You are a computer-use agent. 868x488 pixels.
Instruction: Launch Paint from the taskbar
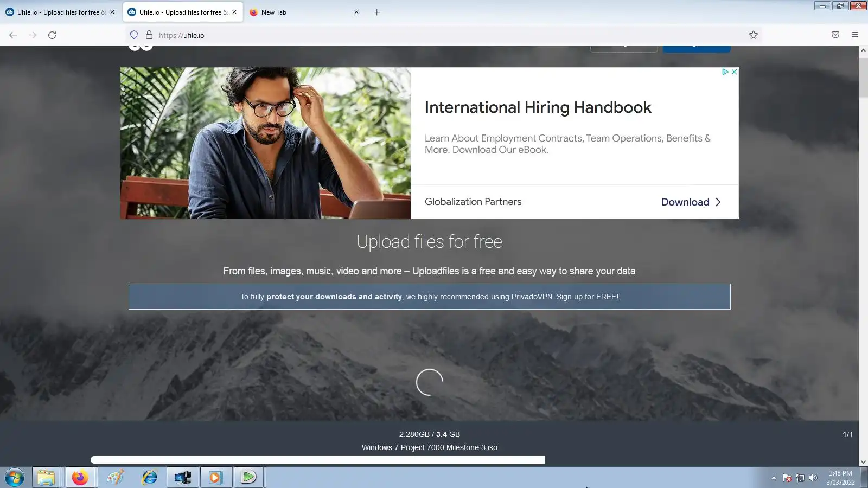click(115, 478)
